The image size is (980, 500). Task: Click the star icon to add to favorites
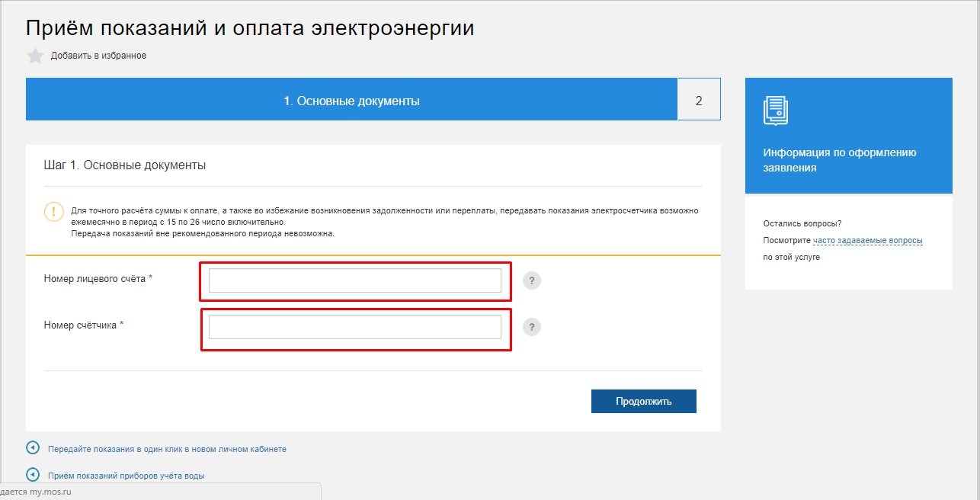pos(35,56)
